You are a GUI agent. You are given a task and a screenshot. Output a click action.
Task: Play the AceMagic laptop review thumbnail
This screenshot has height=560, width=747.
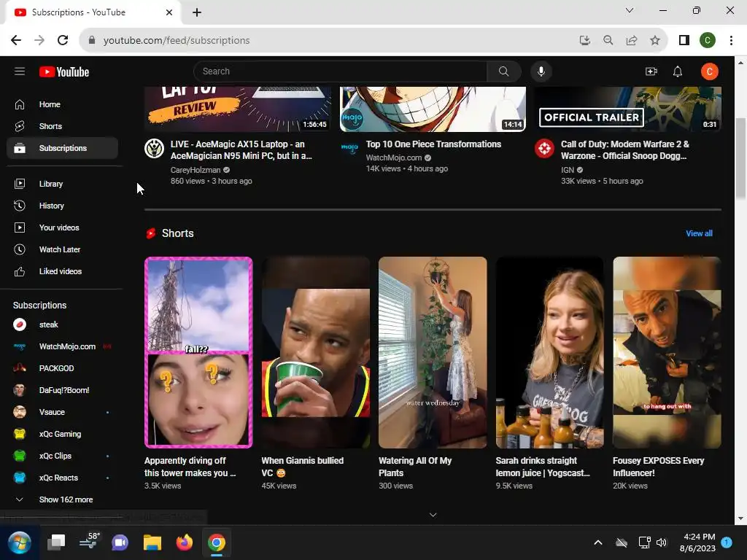(x=237, y=109)
